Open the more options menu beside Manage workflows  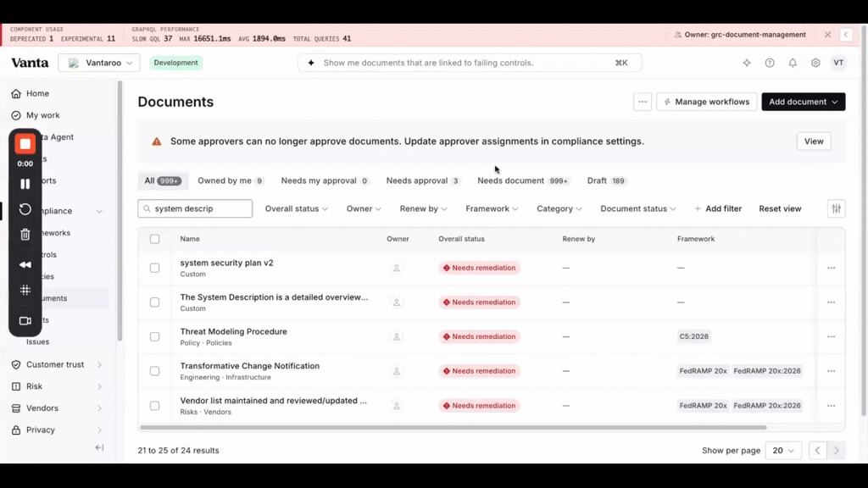pyautogui.click(x=643, y=102)
